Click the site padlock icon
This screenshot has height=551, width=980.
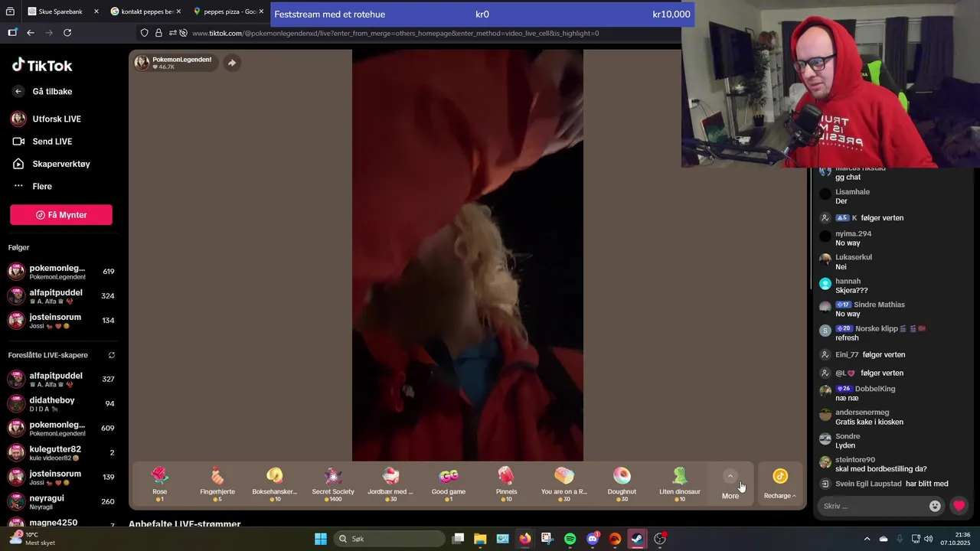tap(158, 33)
